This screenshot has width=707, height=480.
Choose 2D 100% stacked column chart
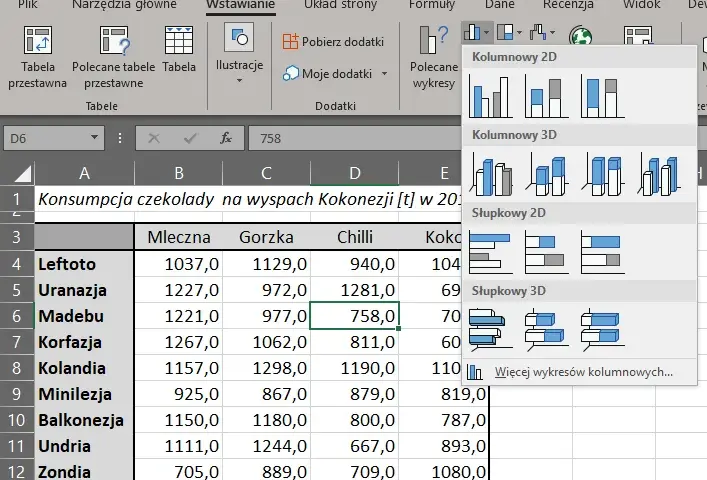[602, 96]
